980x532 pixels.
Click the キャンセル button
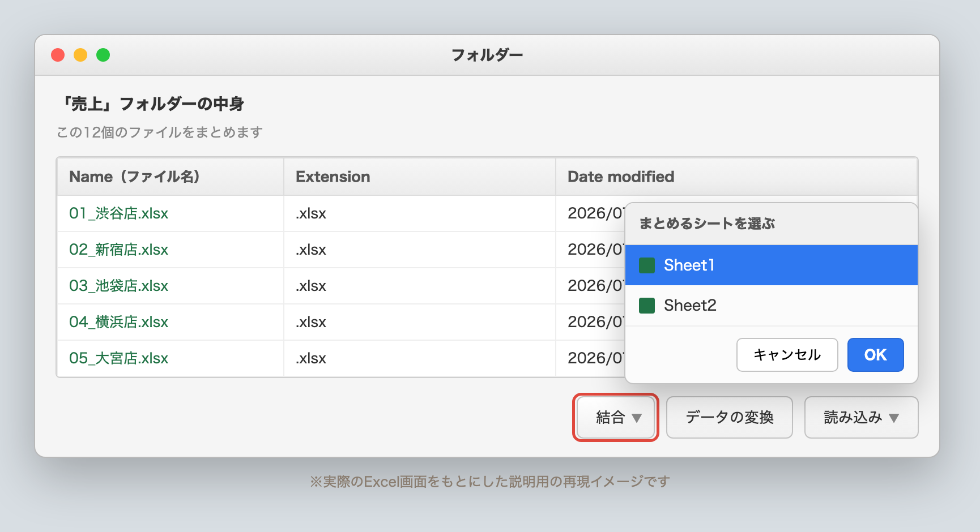coord(787,355)
